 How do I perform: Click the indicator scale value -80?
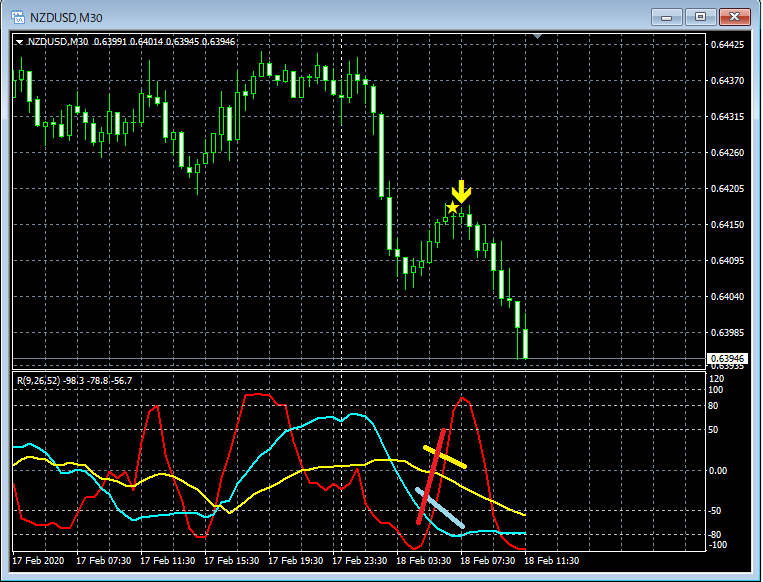(x=714, y=535)
